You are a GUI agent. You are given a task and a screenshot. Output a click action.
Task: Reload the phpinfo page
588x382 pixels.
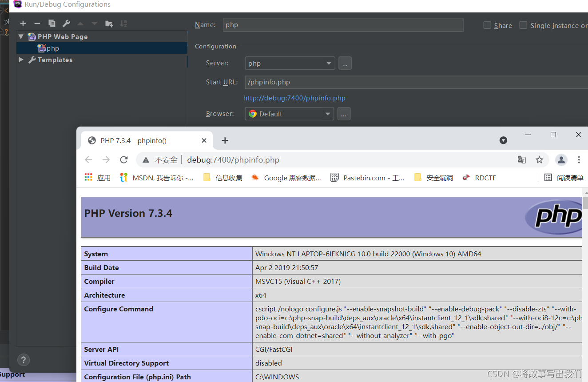[x=124, y=160]
